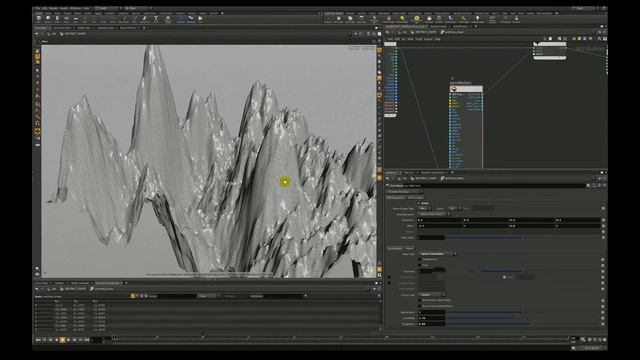
Task: Open the Edit menu
Action: pyautogui.click(x=44, y=8)
